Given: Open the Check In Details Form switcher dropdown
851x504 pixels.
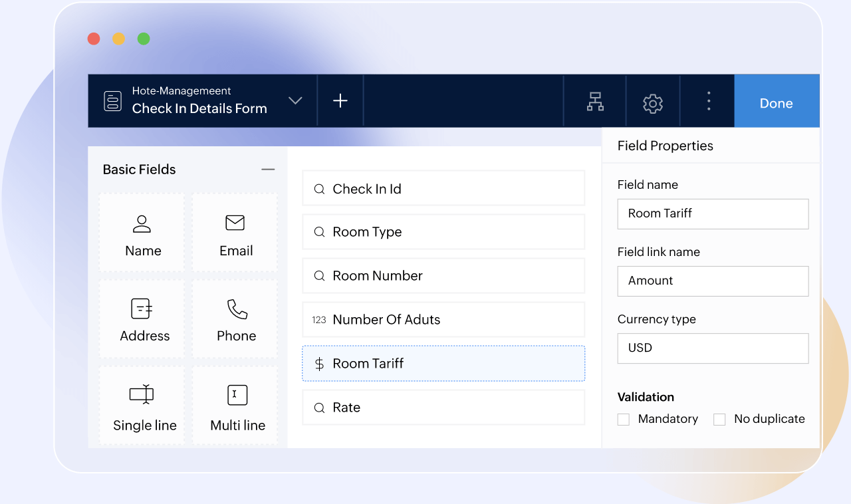Looking at the screenshot, I should tap(295, 100).
